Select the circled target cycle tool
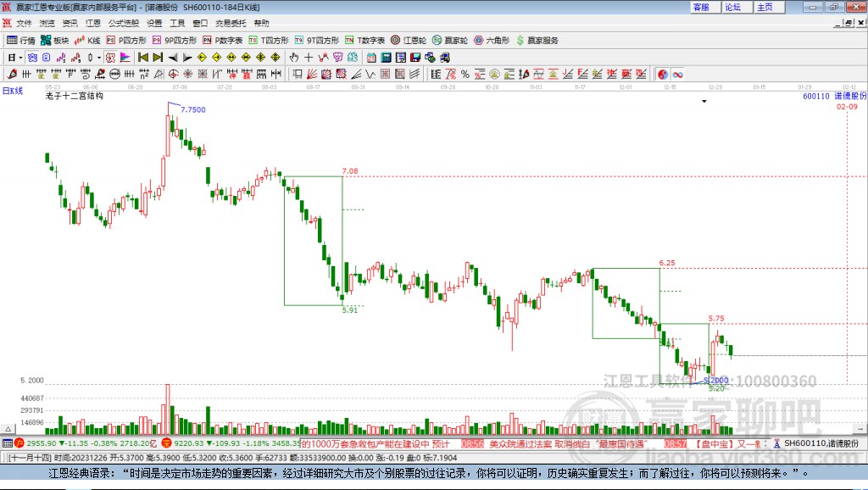The width and height of the screenshot is (868, 490). coord(173,75)
